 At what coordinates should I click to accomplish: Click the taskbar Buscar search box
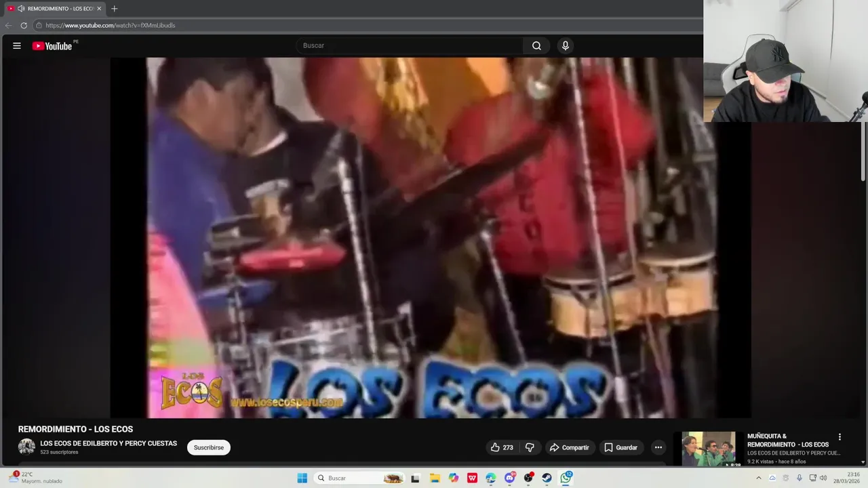[359, 478]
